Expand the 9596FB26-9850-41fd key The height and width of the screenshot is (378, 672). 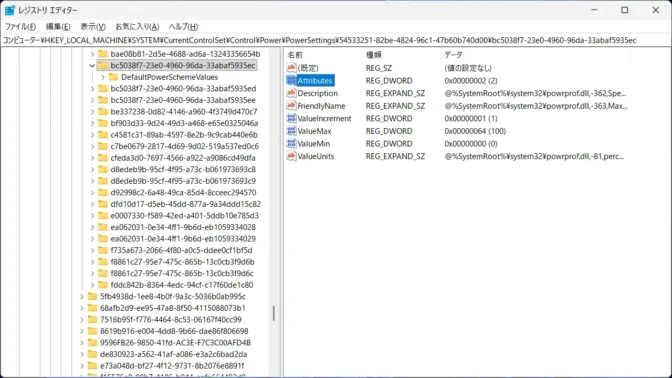point(82,343)
